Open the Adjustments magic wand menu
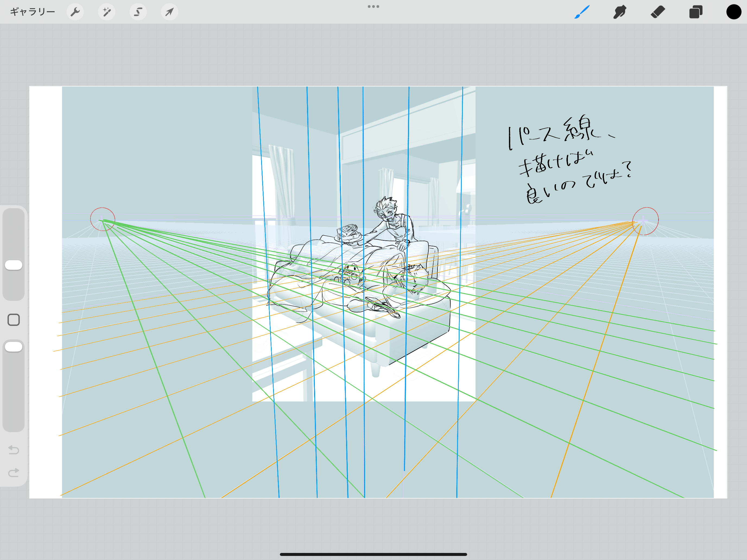This screenshot has width=747, height=560. tap(106, 12)
